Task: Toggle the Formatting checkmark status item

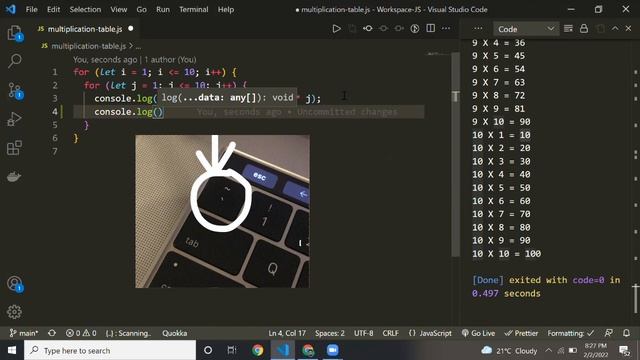Action: (x=571, y=333)
